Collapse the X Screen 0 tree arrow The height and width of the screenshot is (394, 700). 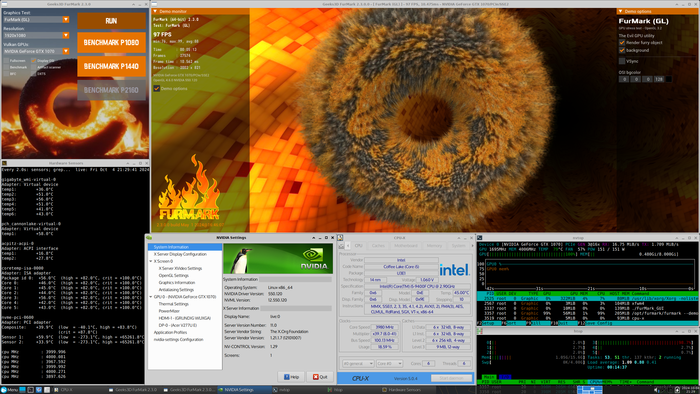click(151, 261)
